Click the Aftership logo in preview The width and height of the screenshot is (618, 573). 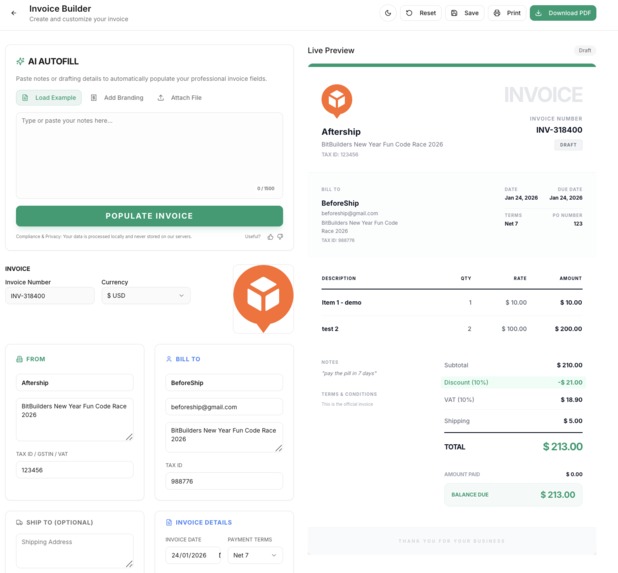(x=337, y=101)
